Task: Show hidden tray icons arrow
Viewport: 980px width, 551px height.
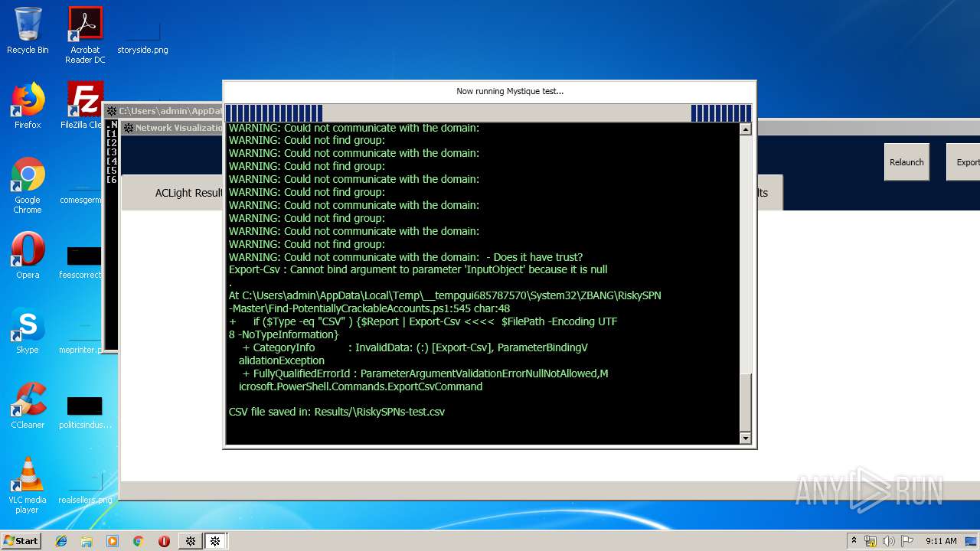Action: [x=854, y=541]
